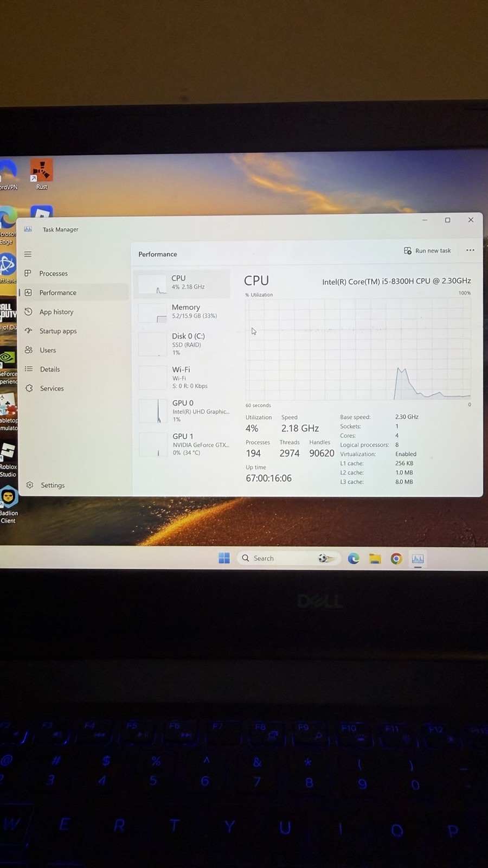The width and height of the screenshot is (488, 868).
Task: Click the CPU utilization graph
Action: click(x=358, y=349)
